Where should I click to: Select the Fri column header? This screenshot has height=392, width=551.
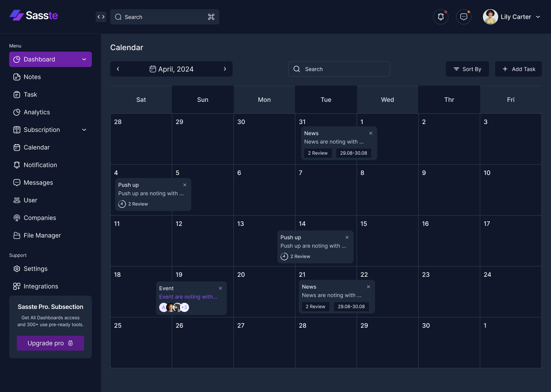click(x=511, y=100)
